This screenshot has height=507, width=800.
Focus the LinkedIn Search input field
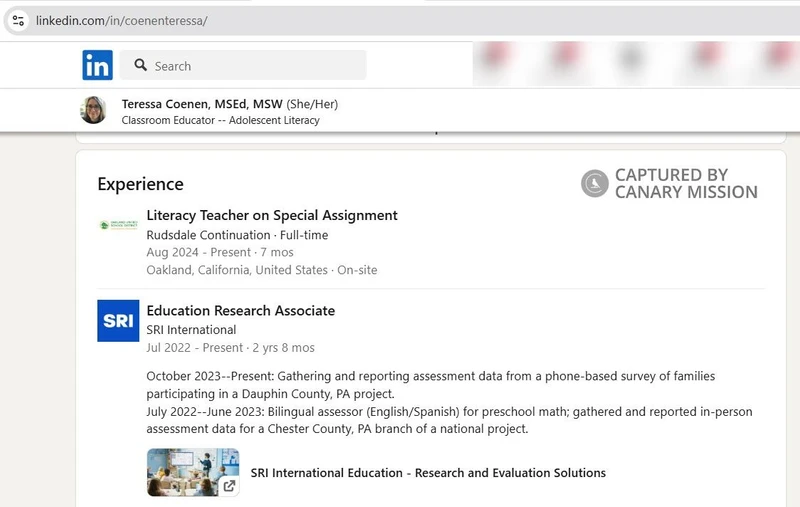coord(255,66)
